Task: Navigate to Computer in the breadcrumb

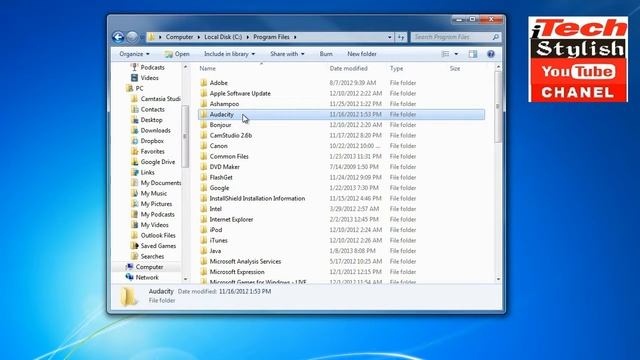Action: pyautogui.click(x=179, y=37)
